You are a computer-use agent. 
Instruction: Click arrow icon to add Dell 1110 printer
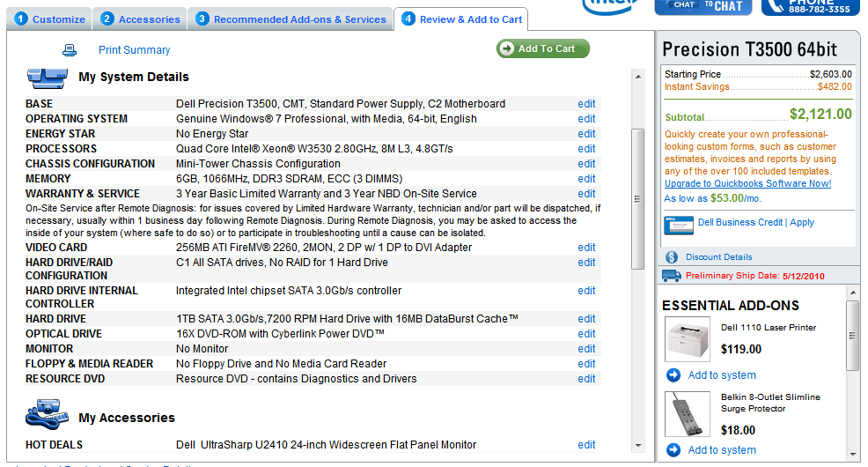pos(673,375)
